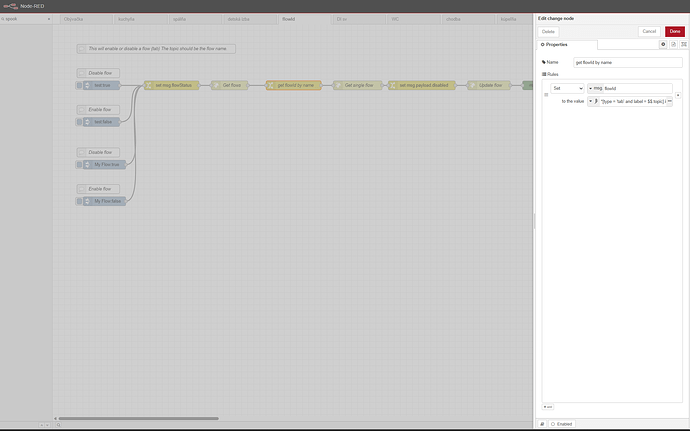Select the My Flow:true inject node
The height and width of the screenshot is (431, 690).
[105, 165]
